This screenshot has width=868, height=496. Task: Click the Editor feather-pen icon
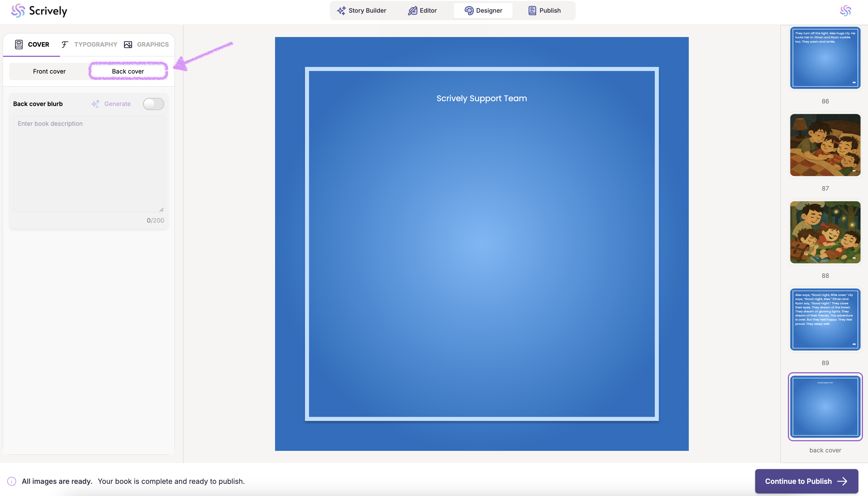coord(412,11)
